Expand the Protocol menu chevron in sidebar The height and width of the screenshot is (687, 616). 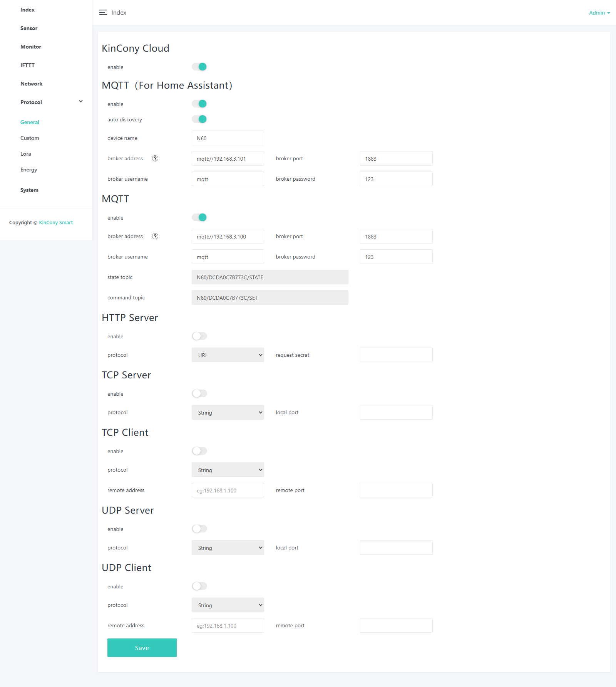pyautogui.click(x=81, y=102)
